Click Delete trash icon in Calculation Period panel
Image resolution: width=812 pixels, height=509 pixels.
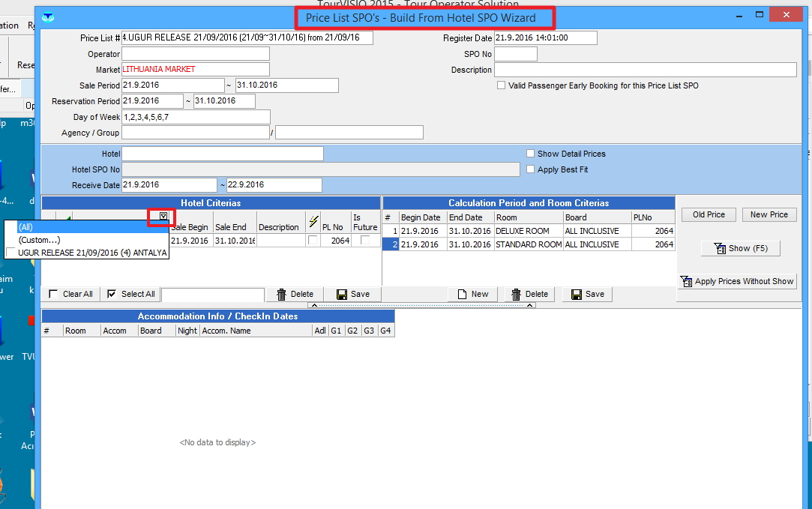517,295
